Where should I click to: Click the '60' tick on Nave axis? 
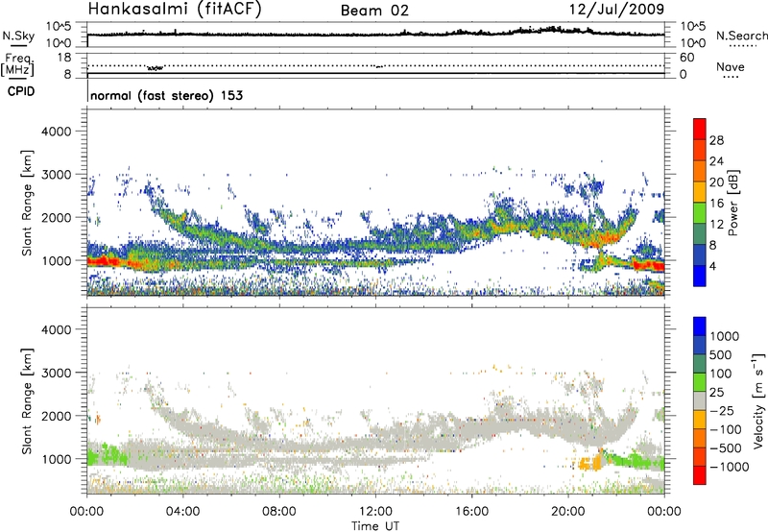click(686, 58)
